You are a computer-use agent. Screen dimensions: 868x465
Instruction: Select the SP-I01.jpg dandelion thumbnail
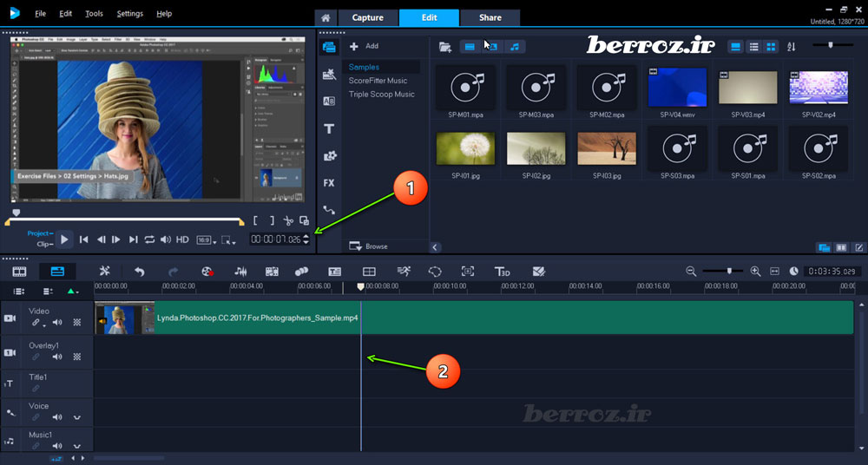coord(466,148)
